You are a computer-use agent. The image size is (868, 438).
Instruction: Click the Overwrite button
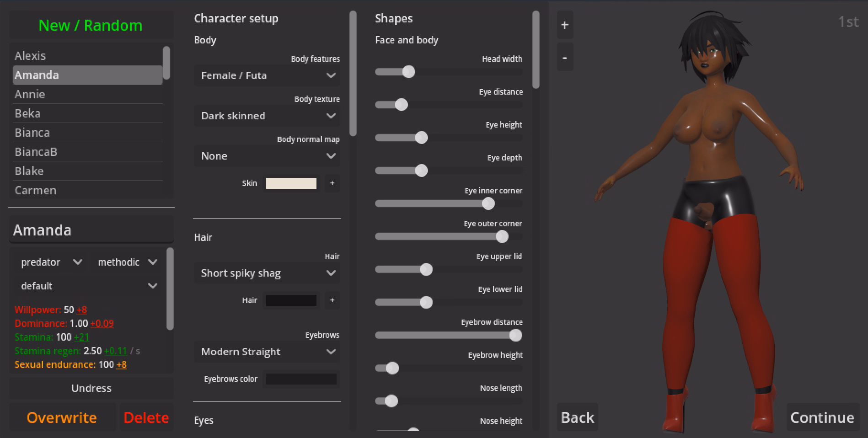point(62,417)
